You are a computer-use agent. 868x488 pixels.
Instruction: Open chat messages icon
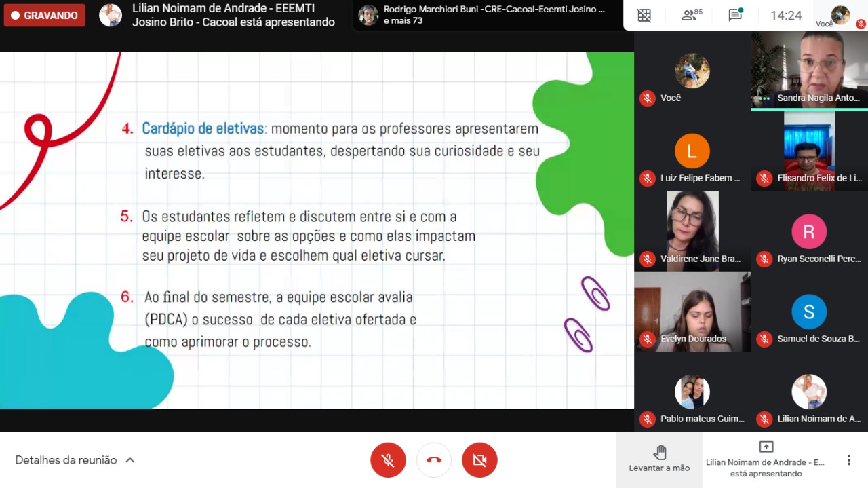click(735, 15)
